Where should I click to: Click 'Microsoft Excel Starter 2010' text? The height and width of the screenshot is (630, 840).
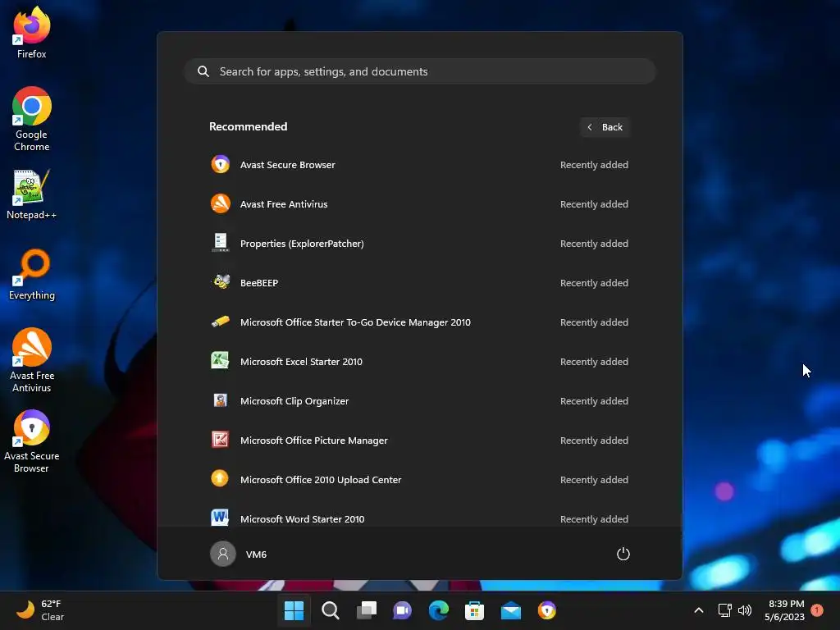pos(301,362)
